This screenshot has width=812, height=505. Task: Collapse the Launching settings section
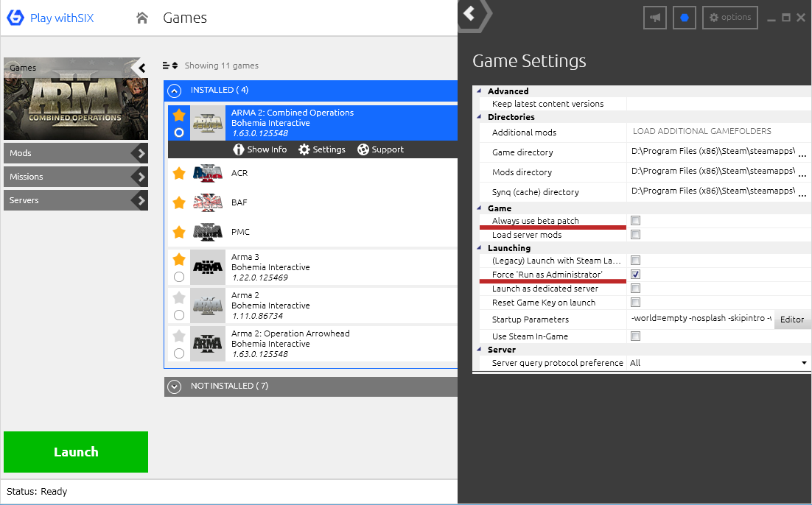479,247
